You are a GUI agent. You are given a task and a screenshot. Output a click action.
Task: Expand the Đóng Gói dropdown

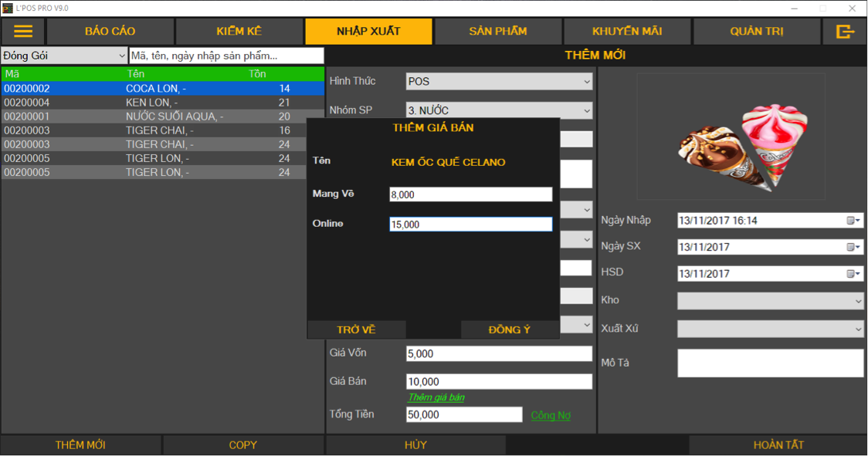click(x=122, y=56)
